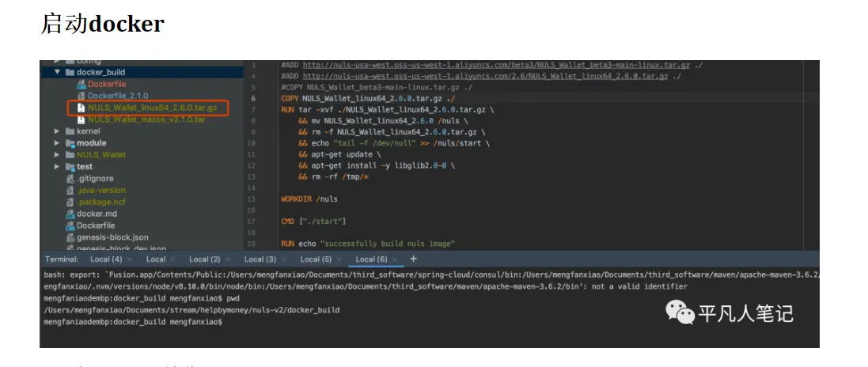868x367 pixels.
Task: Expand the test folder arrow
Action: tap(57, 167)
